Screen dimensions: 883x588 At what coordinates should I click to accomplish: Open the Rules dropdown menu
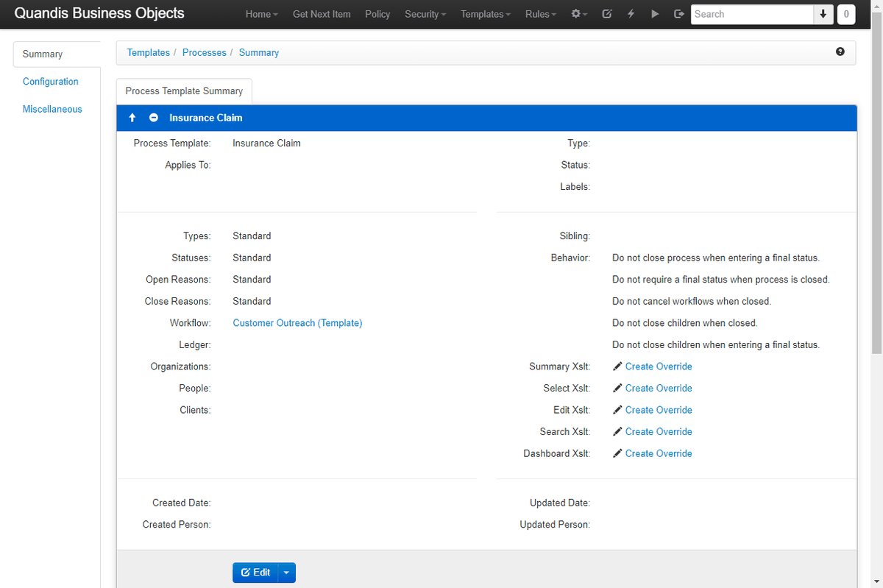[541, 14]
